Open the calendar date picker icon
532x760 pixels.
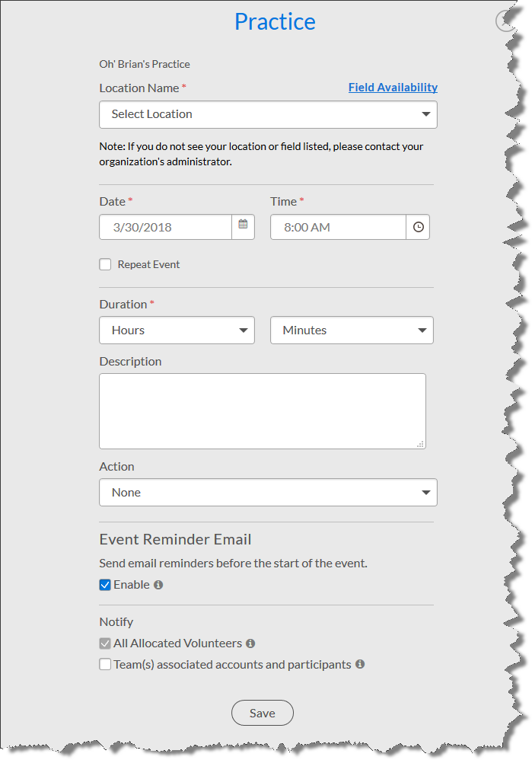click(243, 227)
